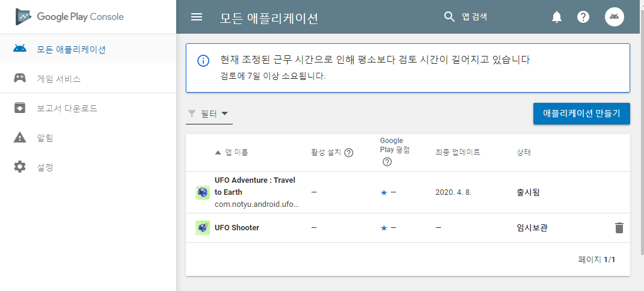This screenshot has height=291, width=644.
Task: Click the com.notyu.android.ufo package name
Action: 257,204
